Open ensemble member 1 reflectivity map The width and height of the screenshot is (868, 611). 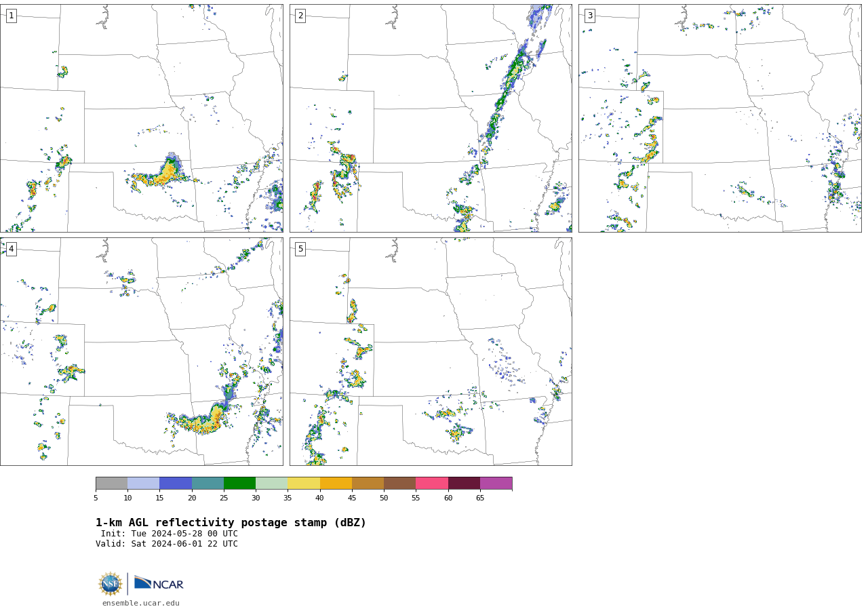pyautogui.click(x=142, y=118)
